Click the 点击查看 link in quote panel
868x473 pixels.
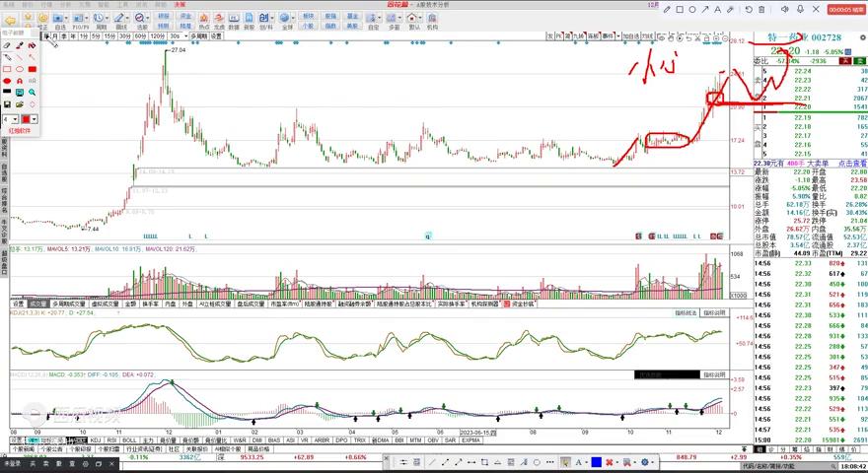(851, 164)
